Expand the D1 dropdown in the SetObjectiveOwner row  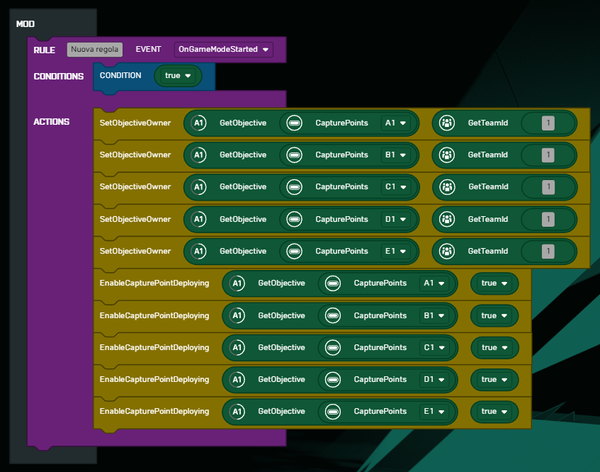coord(396,219)
